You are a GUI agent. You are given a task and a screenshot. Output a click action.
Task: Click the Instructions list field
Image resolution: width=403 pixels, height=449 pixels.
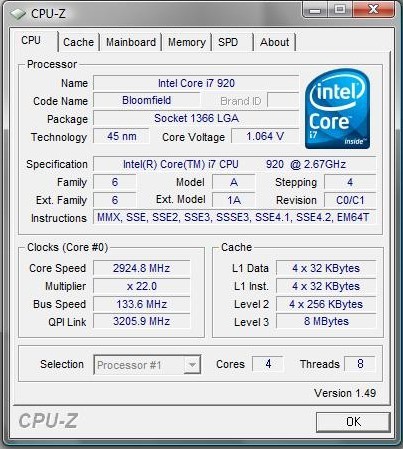pyautogui.click(x=234, y=217)
